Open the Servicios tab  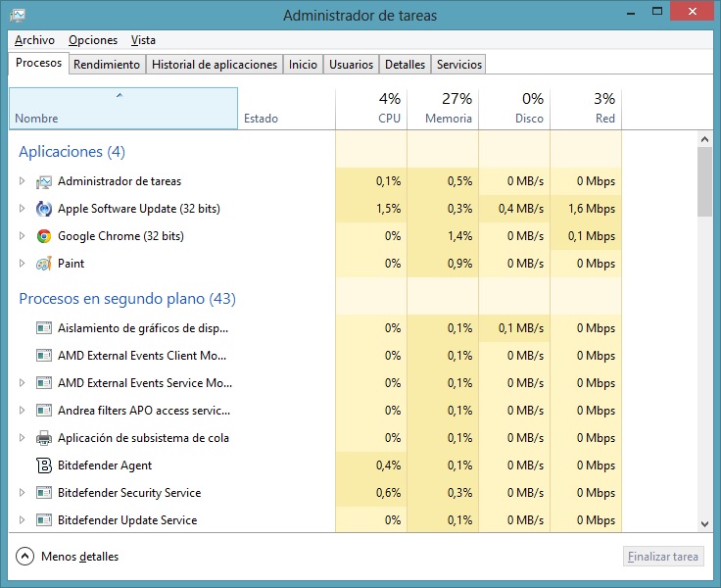click(458, 65)
